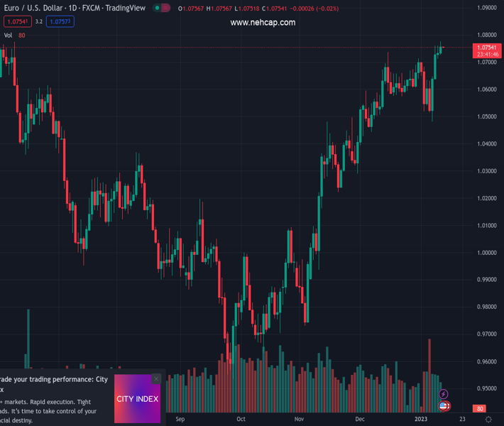Click the 1.00000 level on price scale
Image resolution: width=504 pixels, height=426 pixels.
(486, 253)
